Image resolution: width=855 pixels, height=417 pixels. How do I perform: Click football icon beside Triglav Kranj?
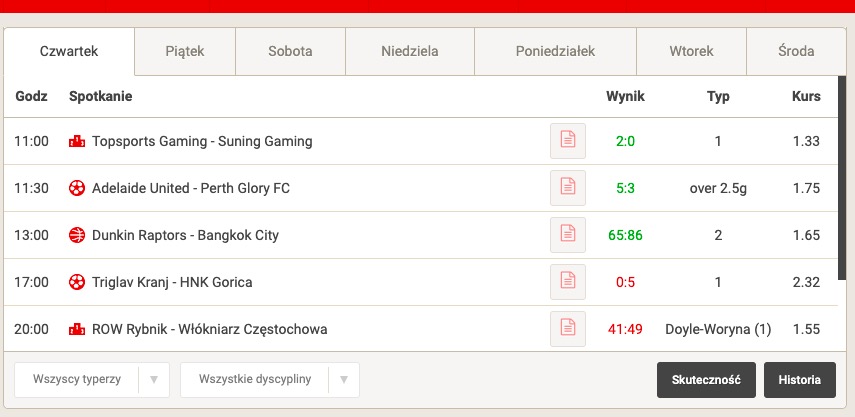[x=77, y=282]
